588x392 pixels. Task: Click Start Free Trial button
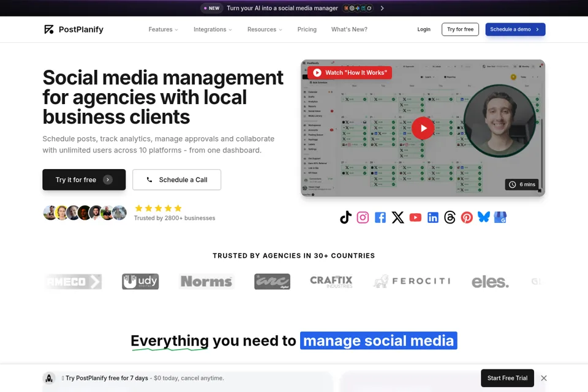(507, 378)
